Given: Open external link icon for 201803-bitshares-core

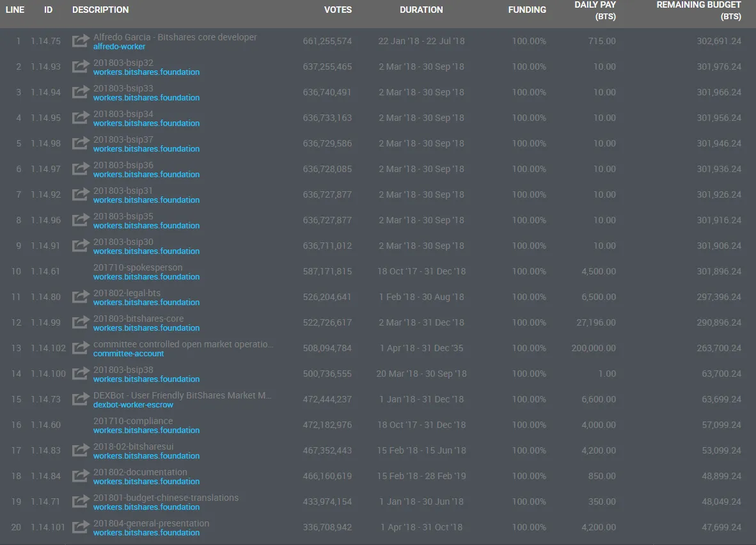Looking at the screenshot, I should pos(81,322).
